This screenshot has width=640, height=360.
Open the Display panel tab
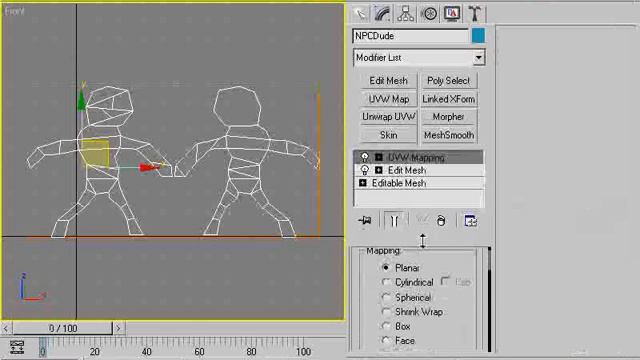[x=452, y=13]
